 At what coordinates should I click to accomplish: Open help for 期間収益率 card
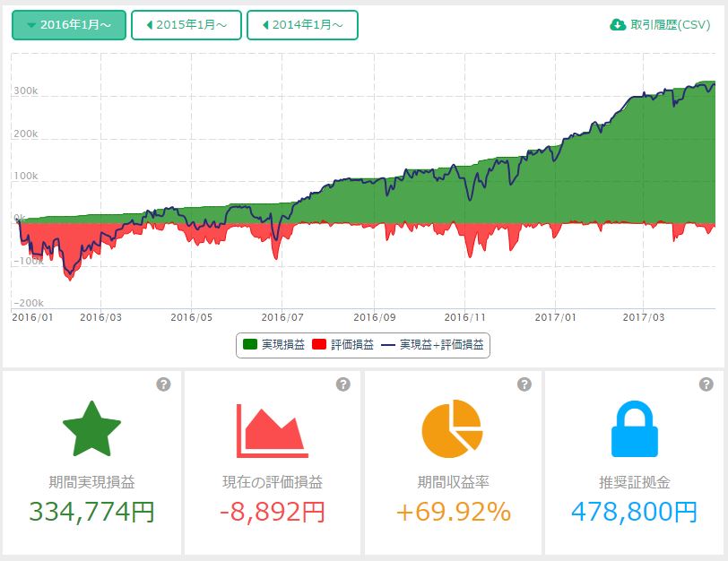(x=524, y=384)
